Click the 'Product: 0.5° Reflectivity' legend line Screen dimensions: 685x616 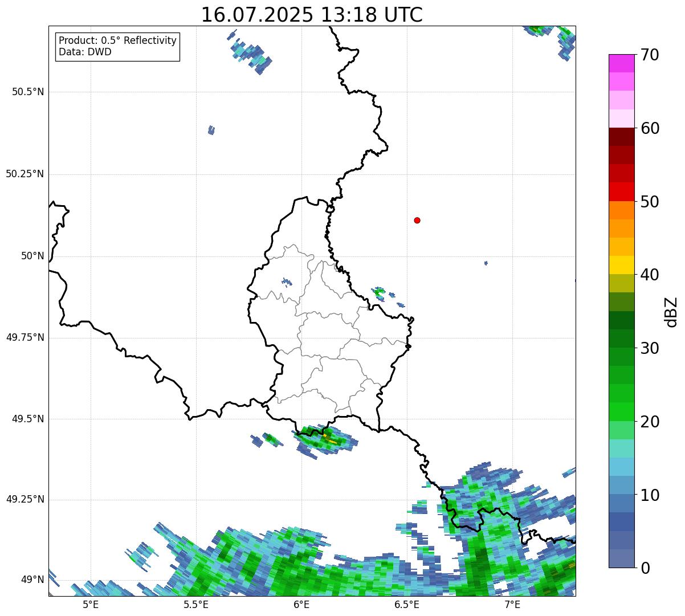(117, 41)
